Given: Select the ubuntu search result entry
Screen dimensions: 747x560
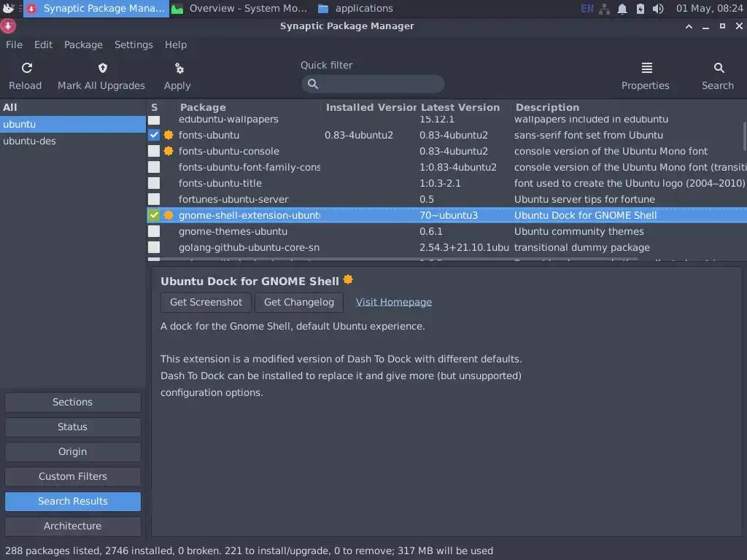Looking at the screenshot, I should 72,124.
